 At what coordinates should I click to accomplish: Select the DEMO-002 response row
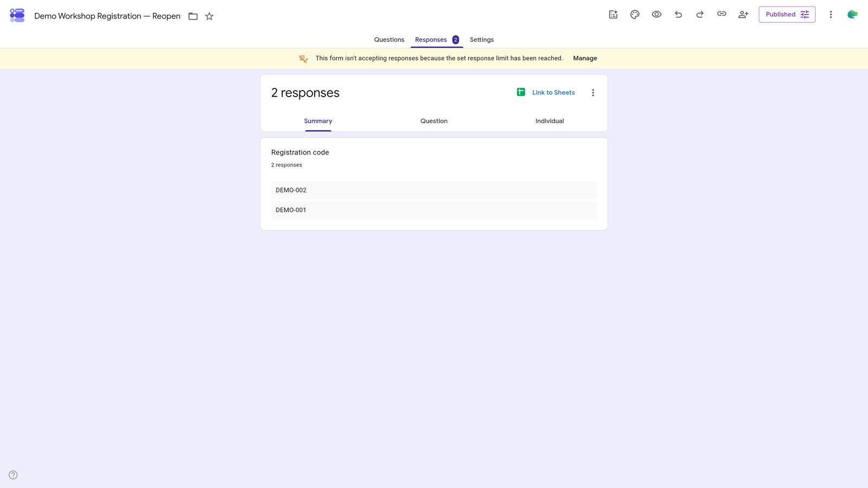(x=434, y=190)
